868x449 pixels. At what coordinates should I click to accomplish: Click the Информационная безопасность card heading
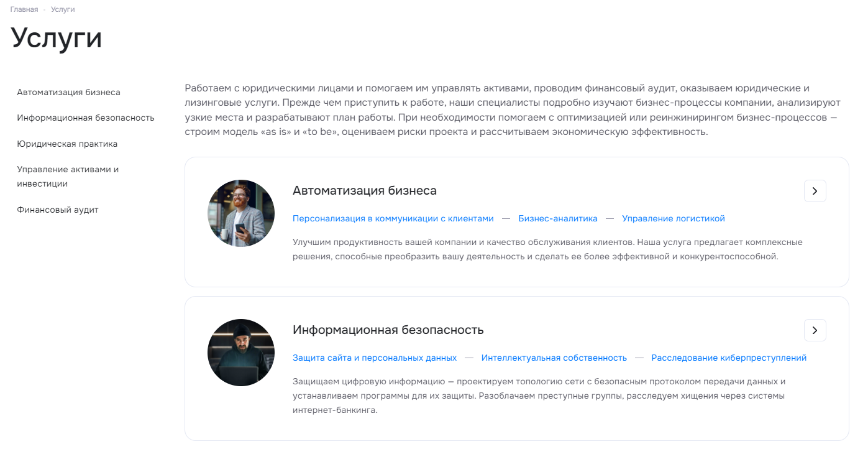[x=388, y=330]
